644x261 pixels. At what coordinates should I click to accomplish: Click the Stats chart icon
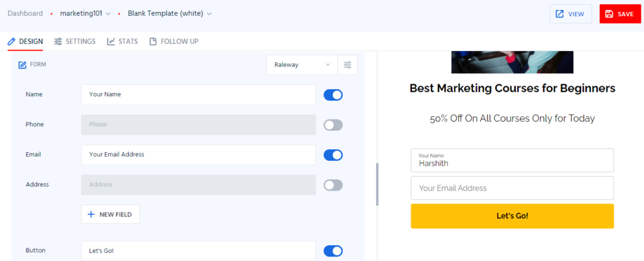pyautogui.click(x=111, y=42)
